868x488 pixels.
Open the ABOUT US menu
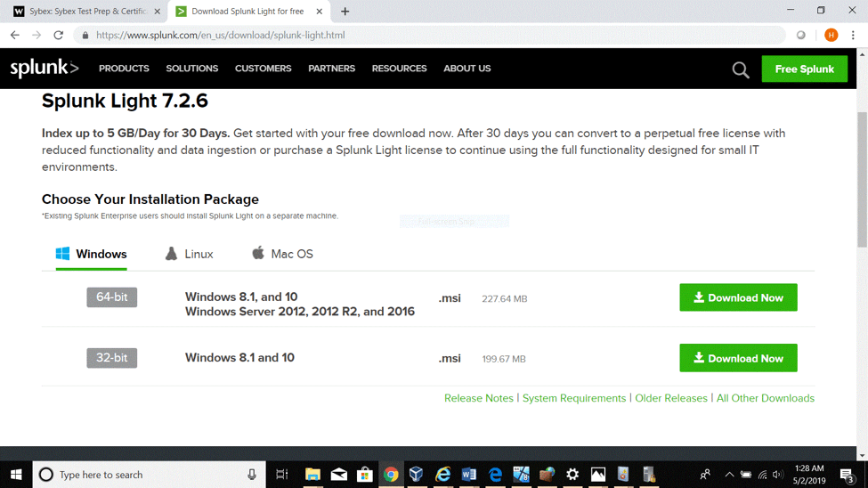tap(467, 69)
